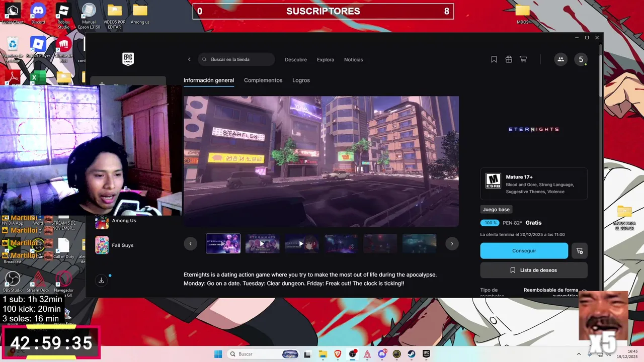Click the Eternights logo image
Screen dimensions: 644x362
[x=534, y=129]
